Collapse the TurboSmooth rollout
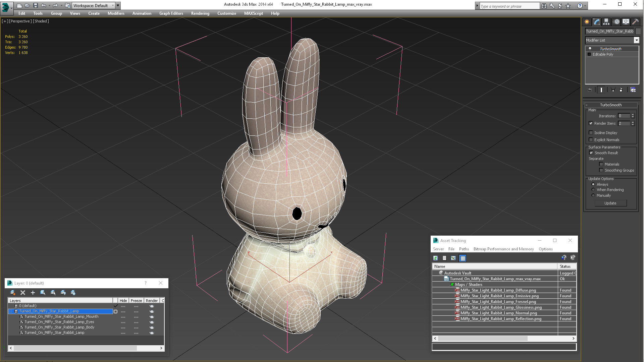Screen dimensions: 644x362 pyautogui.click(x=611, y=105)
